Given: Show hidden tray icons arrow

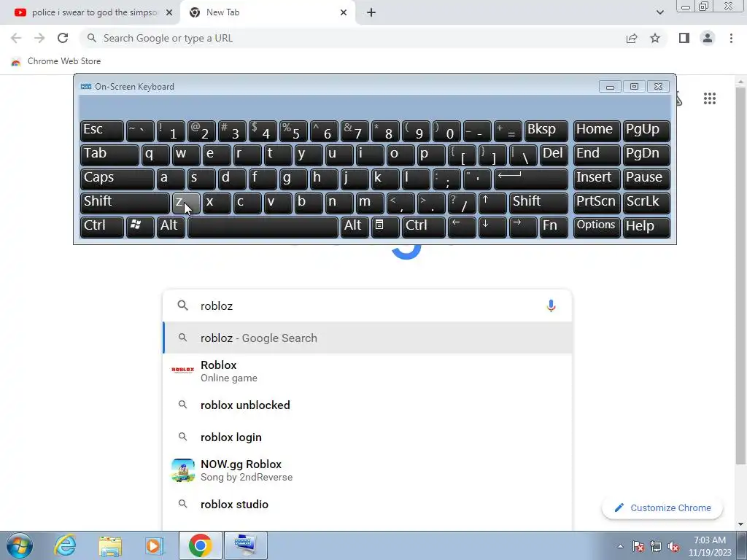Looking at the screenshot, I should pos(620,547).
